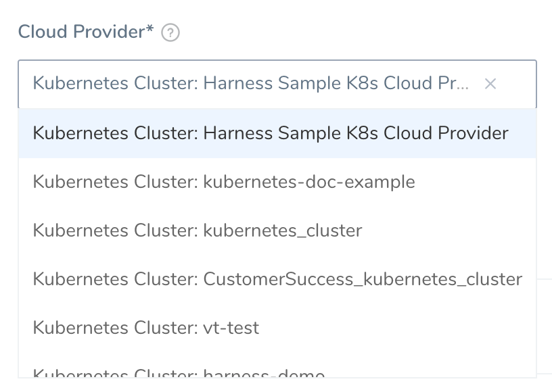Select the last visible entry, harness-demo
552x392 pixels.
point(277,365)
